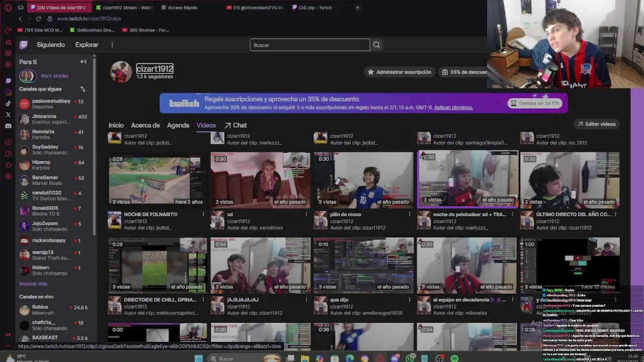This screenshot has height=362, width=644.
Task: Open Twitch panel in Opera sidebar
Action: [8, 80]
